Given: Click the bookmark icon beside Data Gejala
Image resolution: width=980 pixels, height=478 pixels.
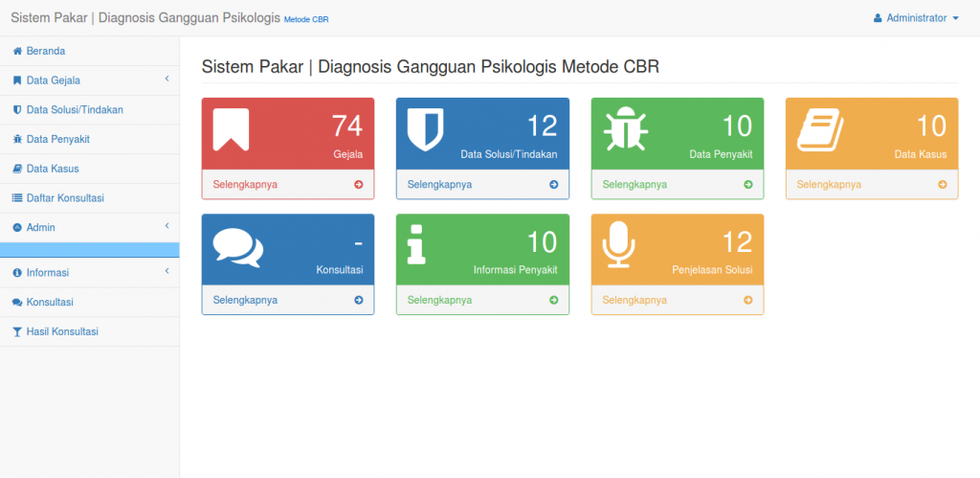Looking at the screenshot, I should click(x=17, y=80).
